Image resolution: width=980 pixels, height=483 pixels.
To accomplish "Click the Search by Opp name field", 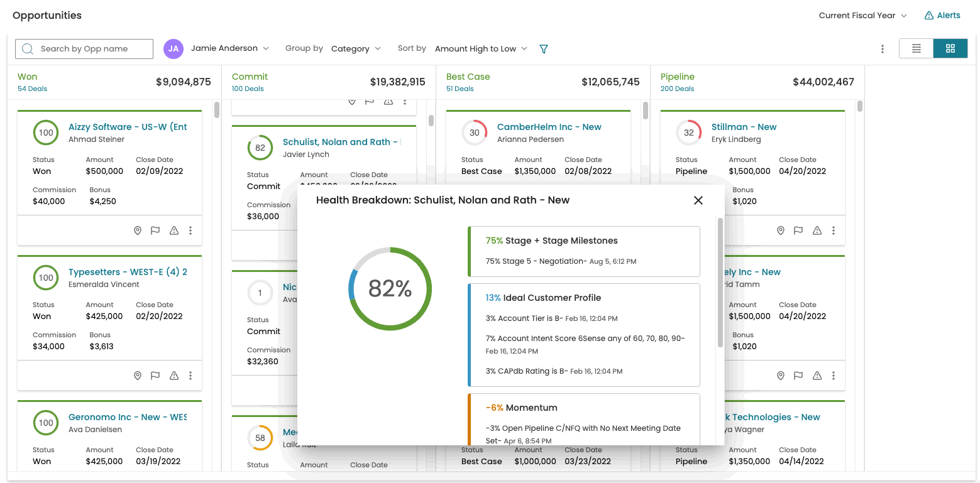I will (x=84, y=48).
